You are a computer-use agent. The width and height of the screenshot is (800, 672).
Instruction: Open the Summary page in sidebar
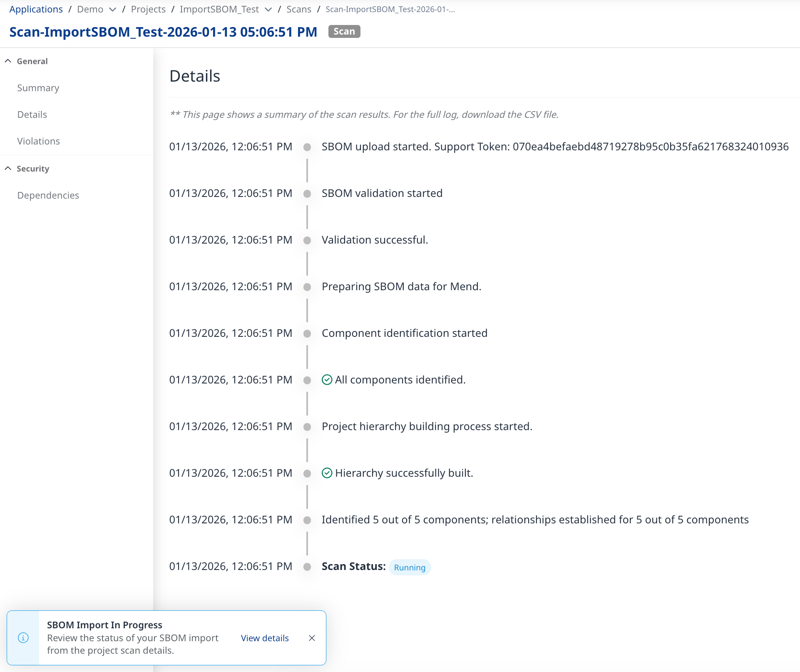click(38, 88)
